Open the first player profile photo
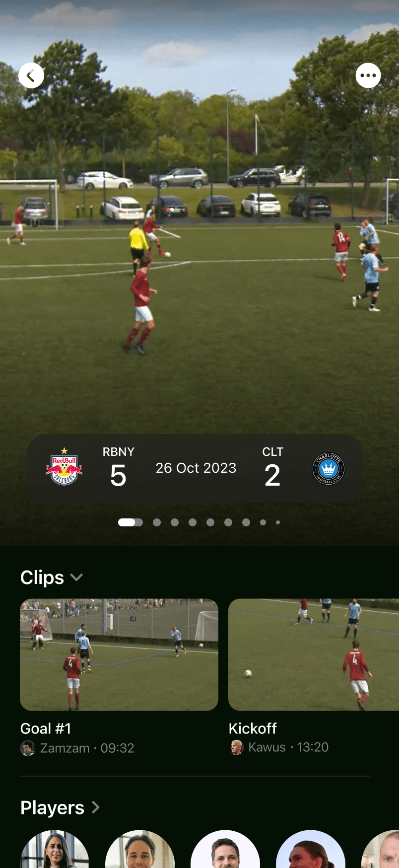 [x=55, y=850]
